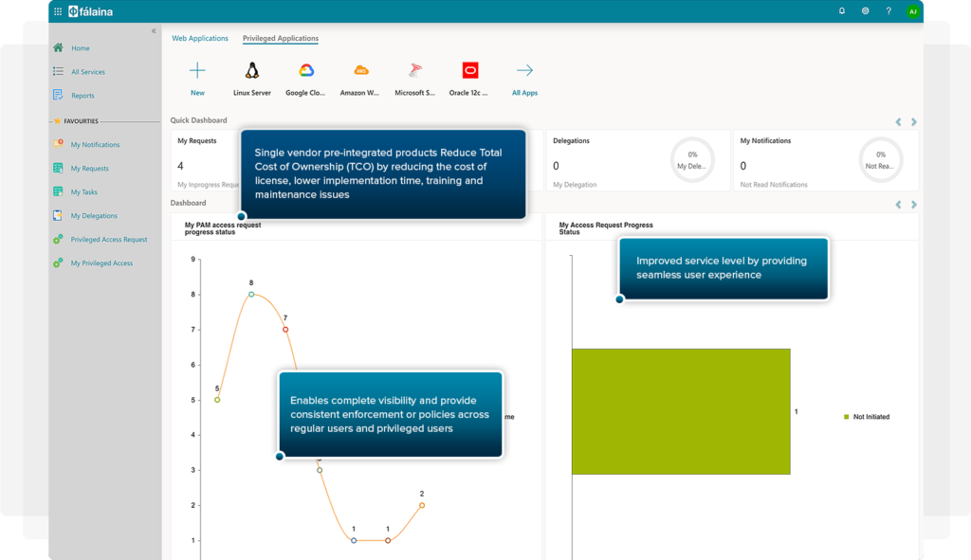Open My Notifications in favourites
This screenshot has width=971, height=560.
[x=95, y=145]
